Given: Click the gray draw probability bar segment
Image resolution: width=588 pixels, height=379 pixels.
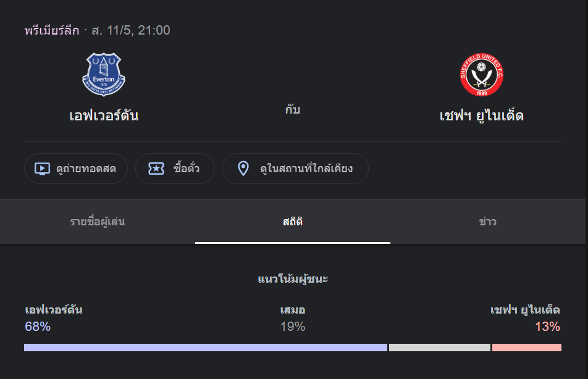Looking at the screenshot, I should pyautogui.click(x=439, y=348).
